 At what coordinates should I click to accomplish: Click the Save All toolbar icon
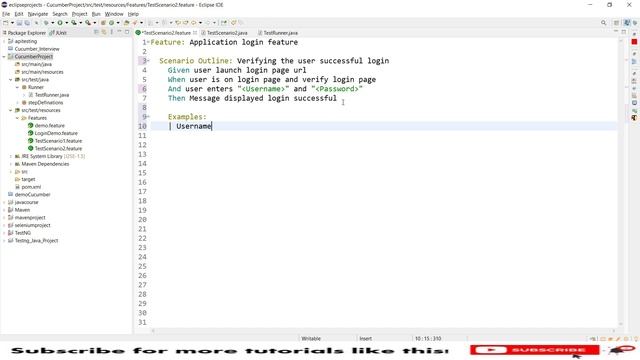(27, 23)
